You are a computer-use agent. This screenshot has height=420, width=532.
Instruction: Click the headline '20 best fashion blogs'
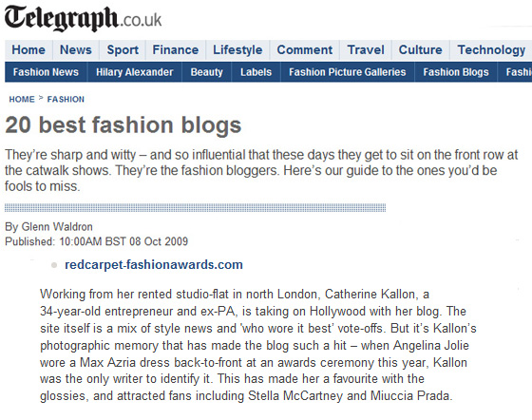(123, 125)
